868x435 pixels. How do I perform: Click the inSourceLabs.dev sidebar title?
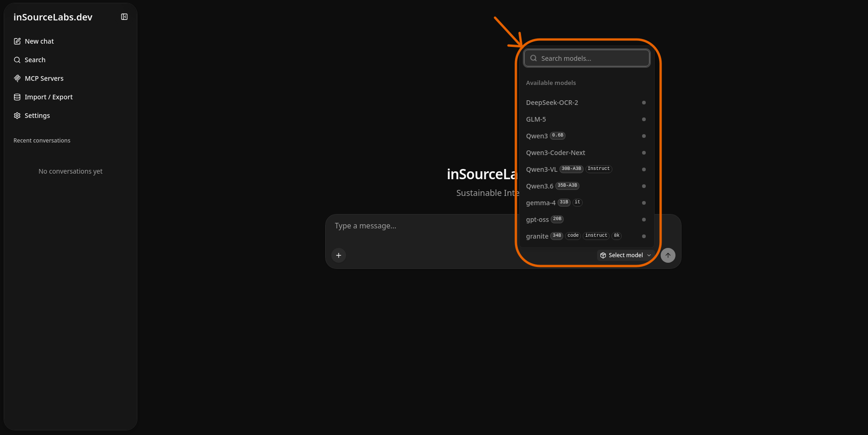click(x=53, y=17)
